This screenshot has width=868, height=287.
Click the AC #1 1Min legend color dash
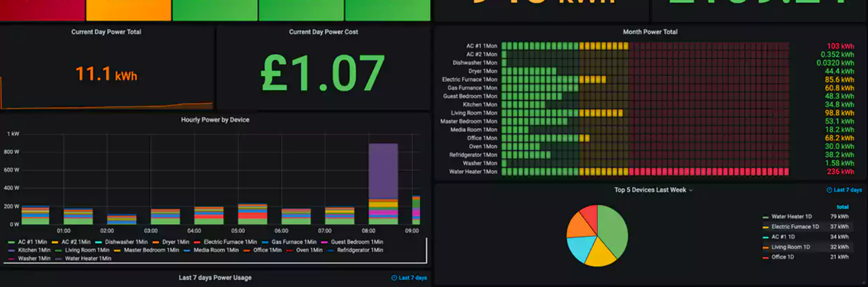[x=11, y=242]
